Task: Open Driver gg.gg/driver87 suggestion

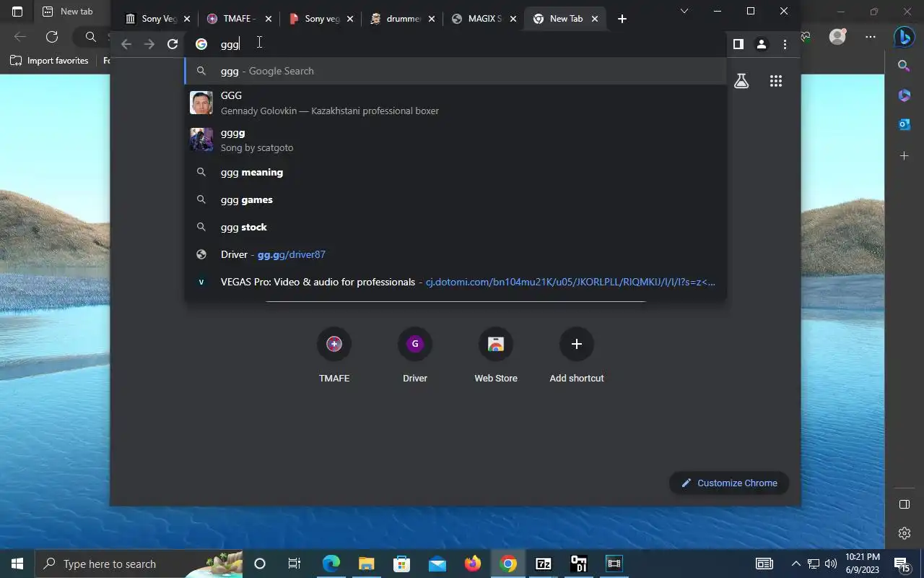Action: [x=456, y=254]
